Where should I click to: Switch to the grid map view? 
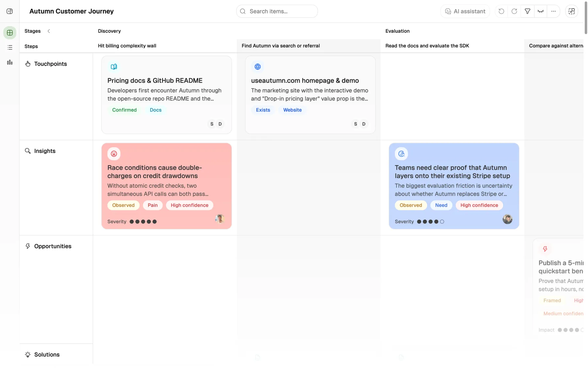point(10,33)
